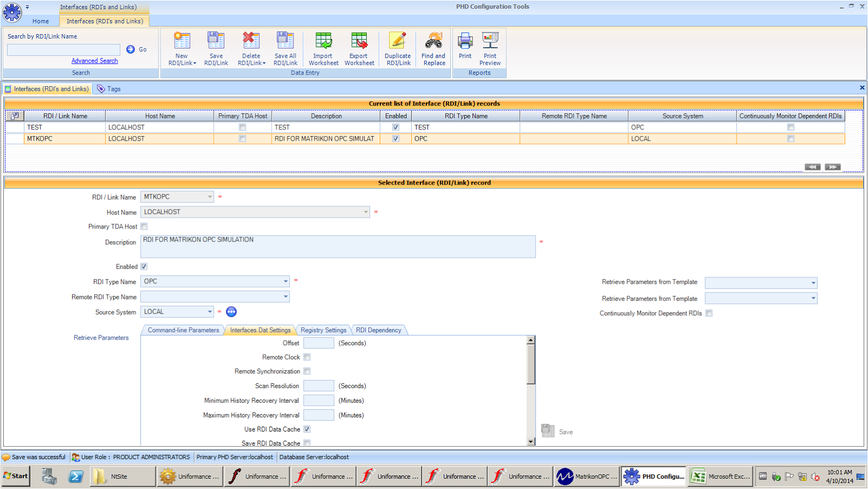Switch to the Registry Settings tab

[323, 330]
